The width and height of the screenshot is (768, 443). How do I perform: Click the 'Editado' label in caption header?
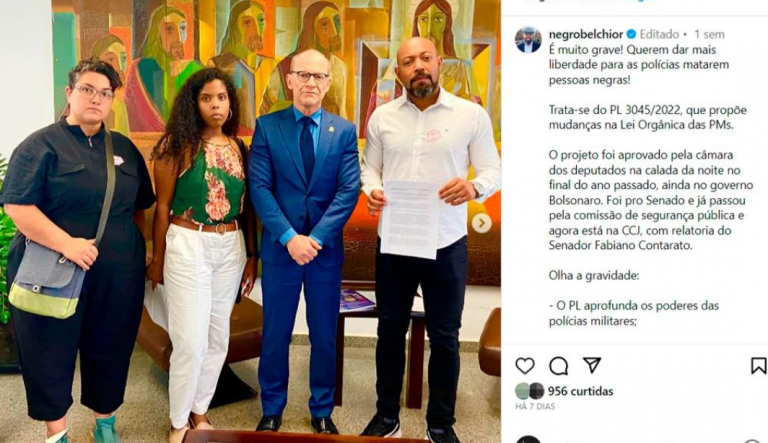pos(659,34)
